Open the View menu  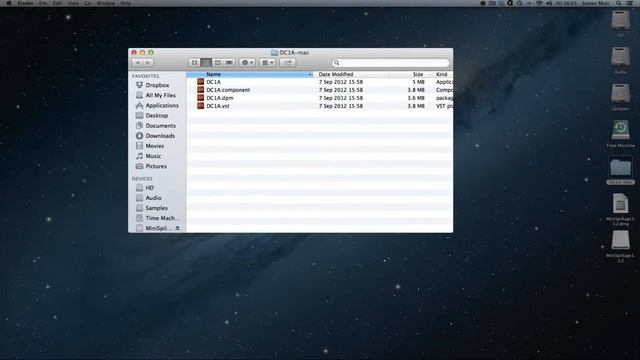[x=73, y=3]
